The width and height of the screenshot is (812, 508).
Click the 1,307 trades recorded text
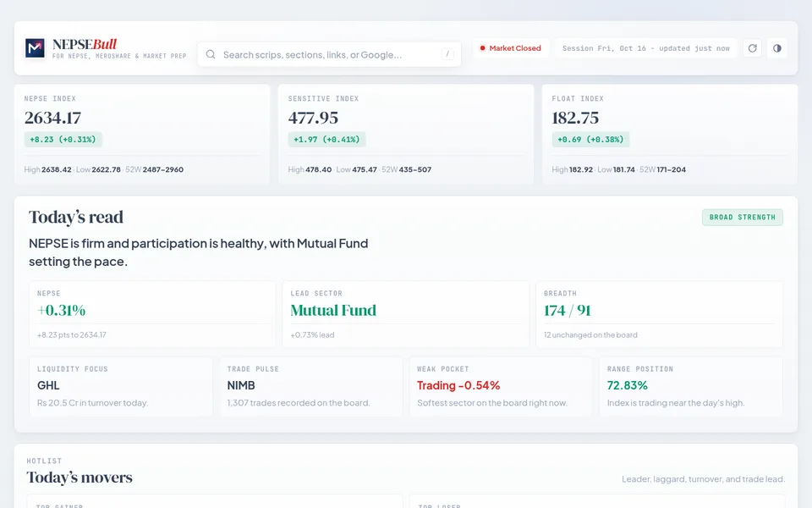pyautogui.click(x=299, y=403)
